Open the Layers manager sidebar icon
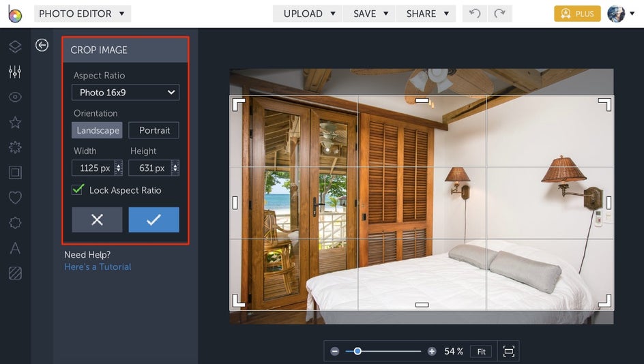Image resolution: width=644 pixels, height=364 pixels. (15, 46)
